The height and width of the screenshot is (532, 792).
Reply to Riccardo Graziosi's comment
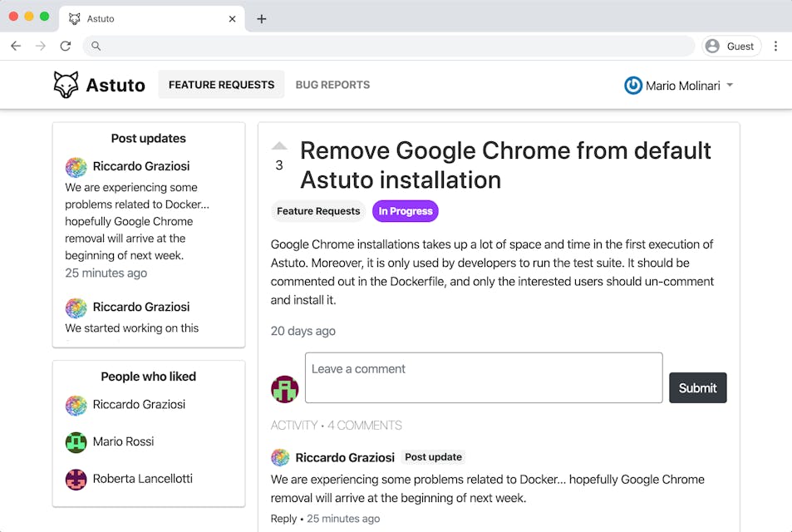pyautogui.click(x=283, y=519)
